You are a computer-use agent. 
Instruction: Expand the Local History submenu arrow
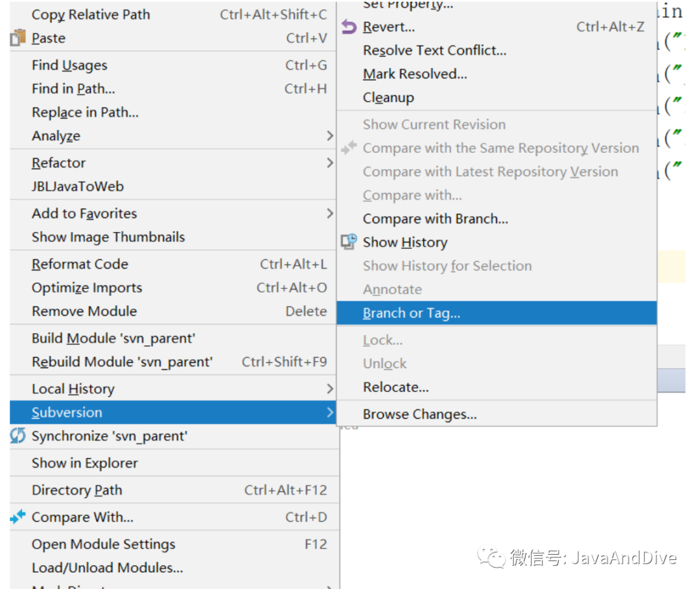tap(329, 389)
